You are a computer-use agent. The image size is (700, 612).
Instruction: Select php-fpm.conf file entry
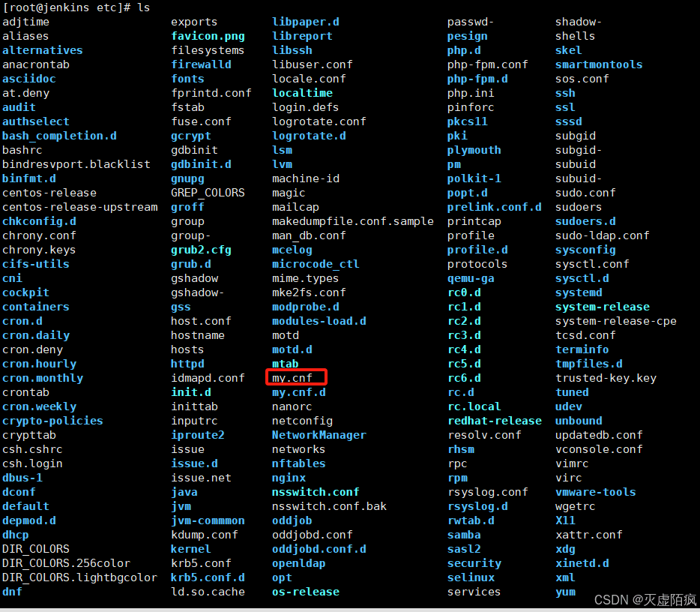point(487,64)
